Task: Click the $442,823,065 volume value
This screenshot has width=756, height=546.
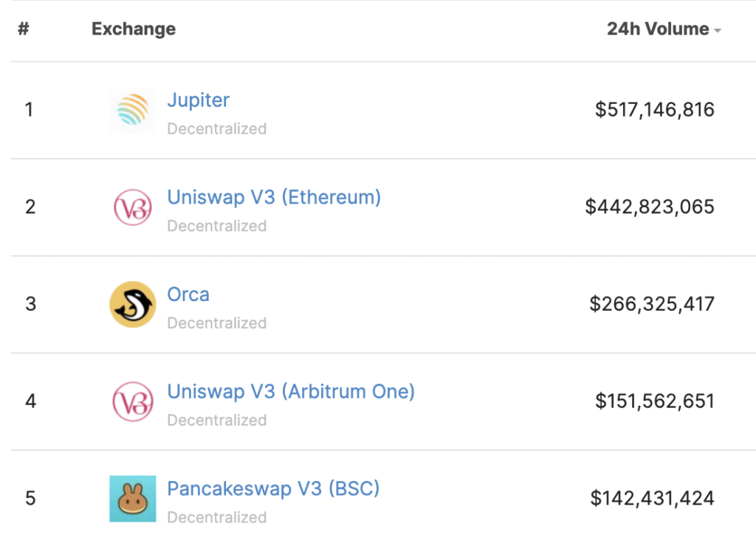Action: point(650,207)
